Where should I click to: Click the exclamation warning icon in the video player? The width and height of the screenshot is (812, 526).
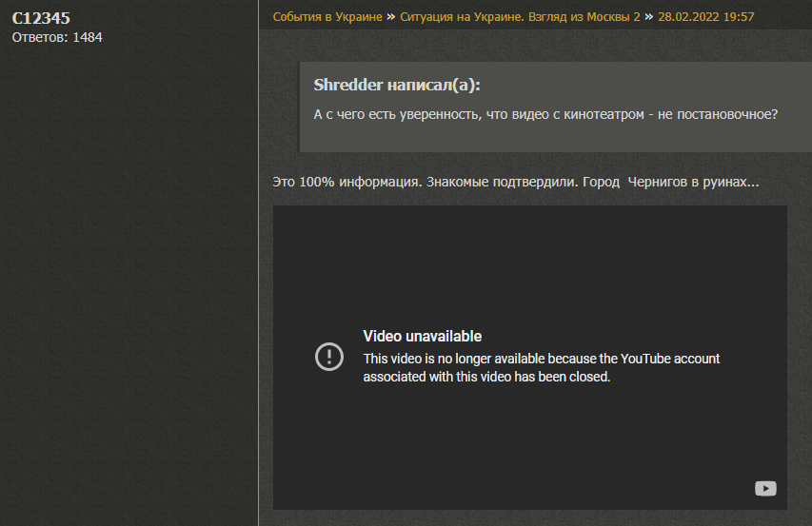pyautogui.click(x=329, y=357)
